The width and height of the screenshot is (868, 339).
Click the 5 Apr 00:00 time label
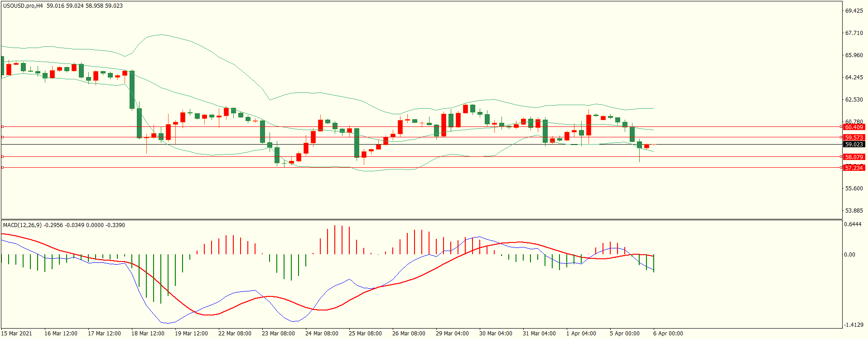(x=625, y=334)
